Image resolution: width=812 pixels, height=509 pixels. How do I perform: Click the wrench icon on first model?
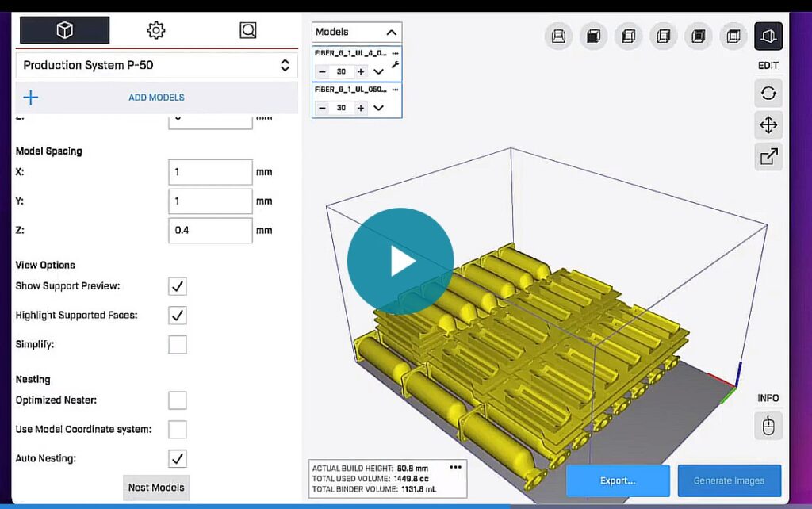395,65
